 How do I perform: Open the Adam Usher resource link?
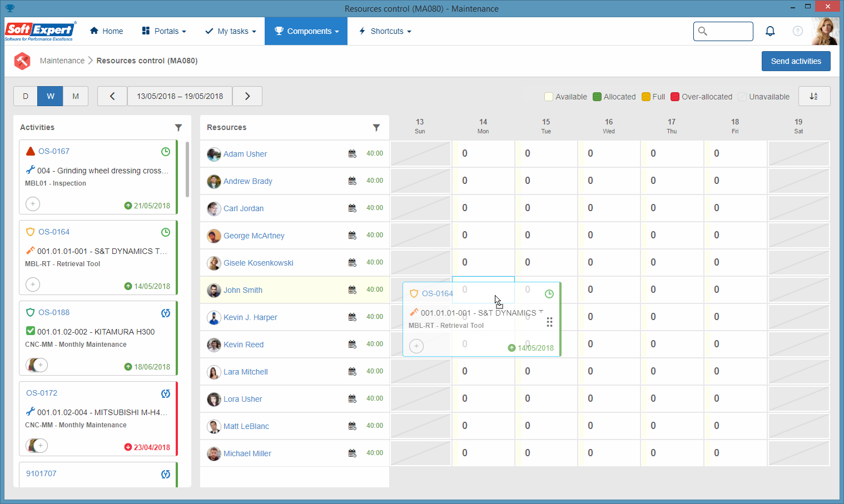coord(245,154)
